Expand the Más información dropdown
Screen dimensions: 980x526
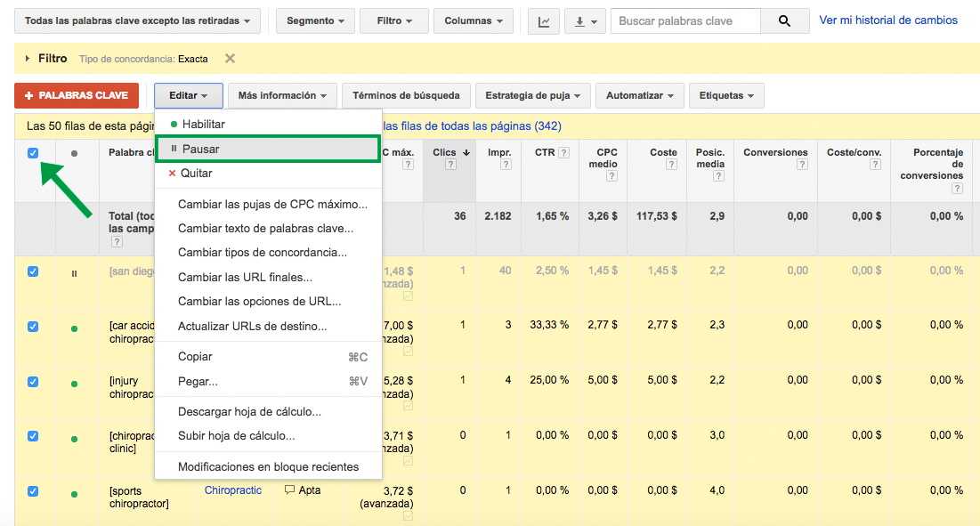282,95
